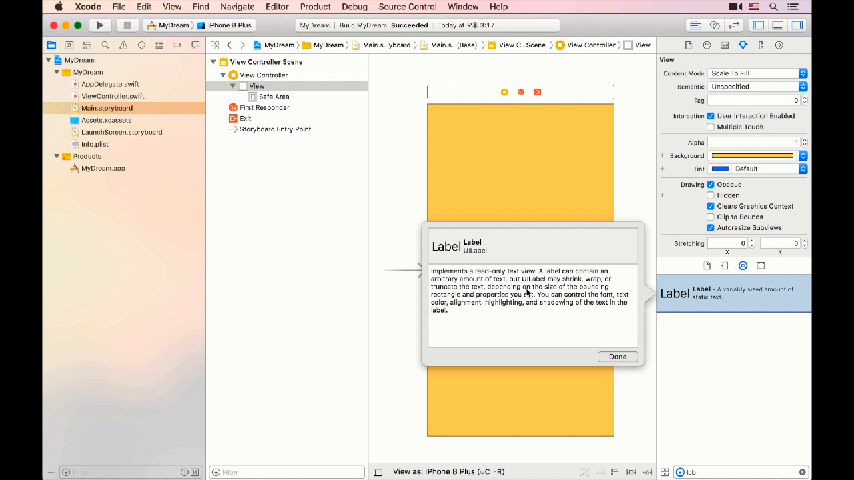Show the Project navigator
Screen dimensions: 854x480
[x=52, y=45]
